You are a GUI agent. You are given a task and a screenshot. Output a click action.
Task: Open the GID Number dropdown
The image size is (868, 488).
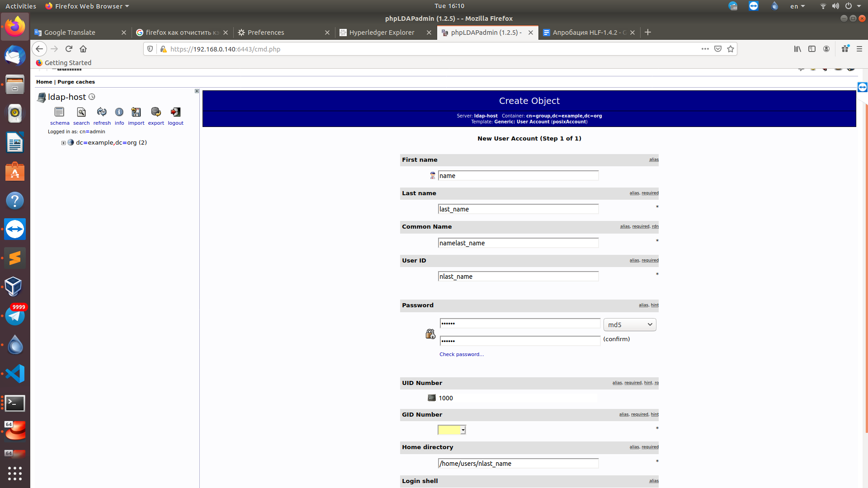[x=452, y=430]
